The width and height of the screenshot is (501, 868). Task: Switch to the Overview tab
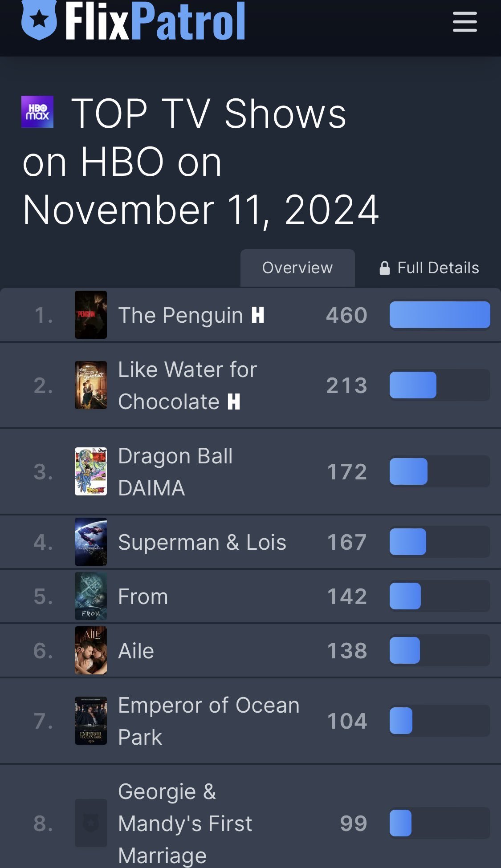[x=297, y=268]
